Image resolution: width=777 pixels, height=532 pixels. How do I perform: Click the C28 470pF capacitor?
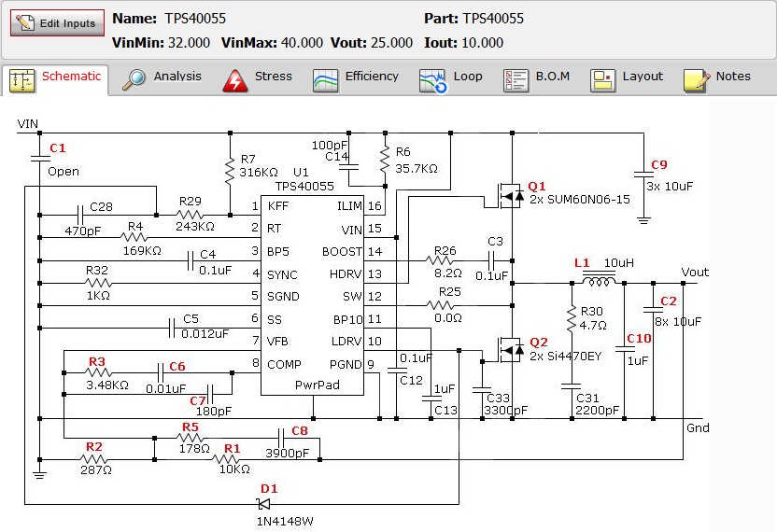(x=82, y=215)
